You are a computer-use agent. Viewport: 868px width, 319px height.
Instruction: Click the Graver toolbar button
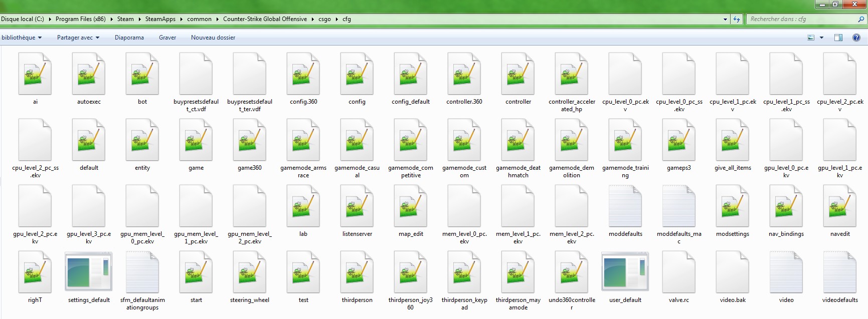point(167,38)
